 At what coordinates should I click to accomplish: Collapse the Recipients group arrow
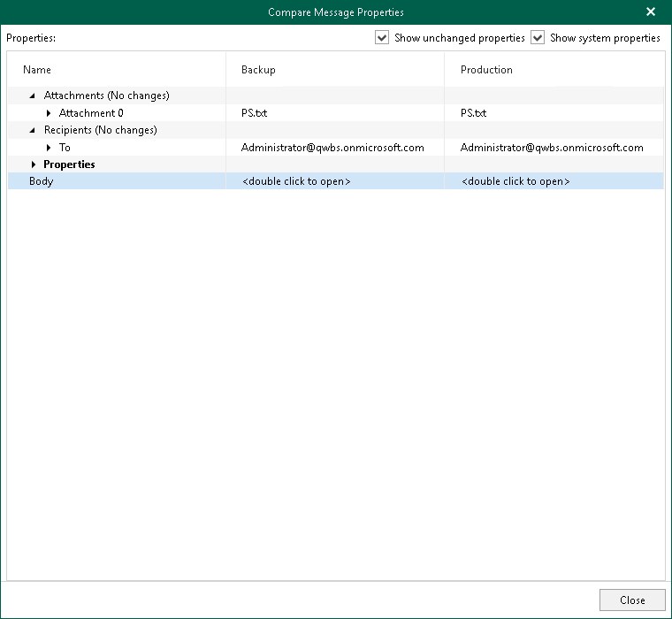pos(32,130)
